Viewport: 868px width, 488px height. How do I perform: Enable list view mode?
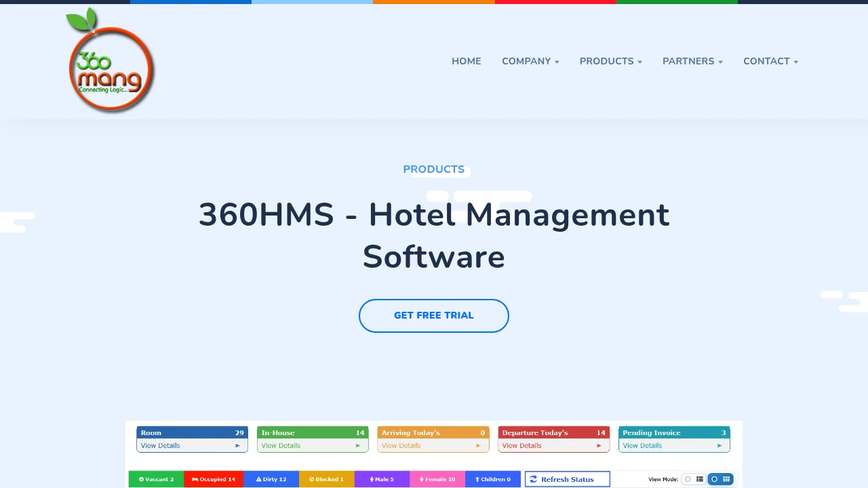pyautogui.click(x=700, y=479)
